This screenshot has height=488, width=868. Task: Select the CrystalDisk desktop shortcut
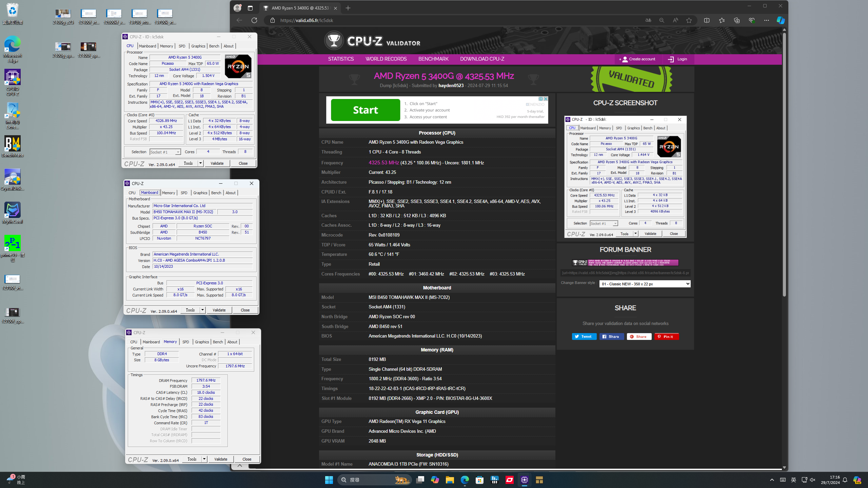coord(13,180)
